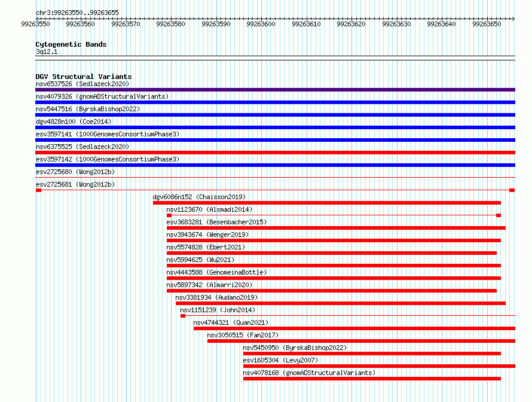532x402 pixels.
Task: Select the red bar under nsv4078168
Action: click(372, 379)
